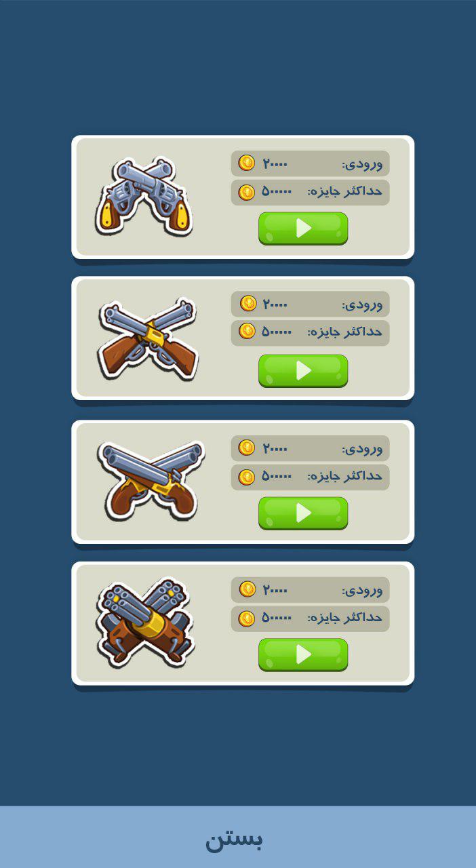Start the rifles match with green play button
The height and width of the screenshot is (868, 476).
[303, 371]
